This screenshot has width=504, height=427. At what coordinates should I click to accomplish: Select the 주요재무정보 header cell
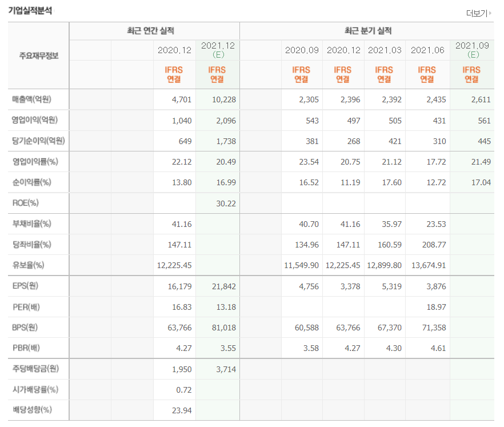[39, 55]
